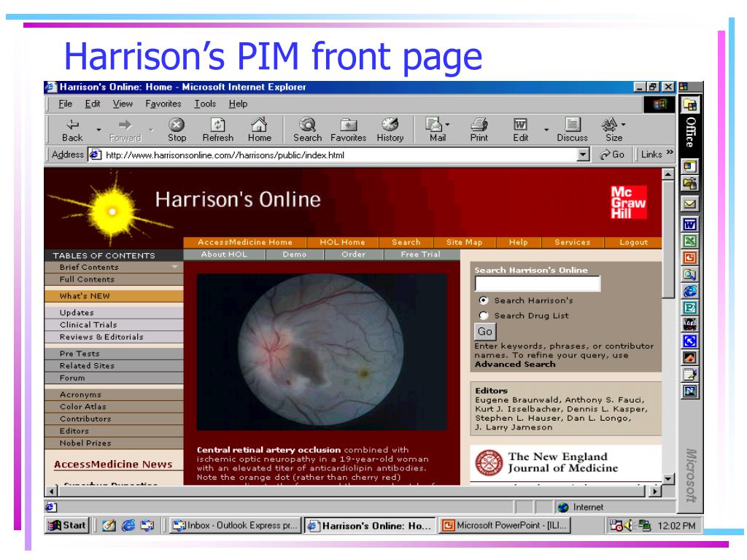Open Size button dropdown arrow
747x560 pixels.
click(623, 125)
